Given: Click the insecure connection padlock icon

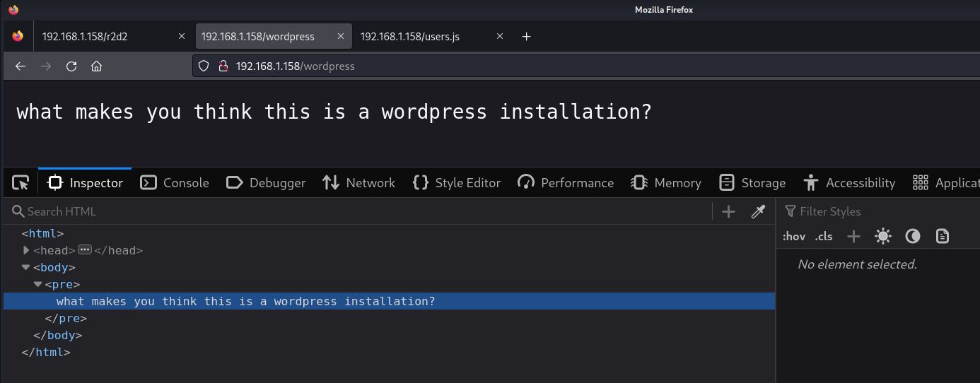Looking at the screenshot, I should coord(223,66).
